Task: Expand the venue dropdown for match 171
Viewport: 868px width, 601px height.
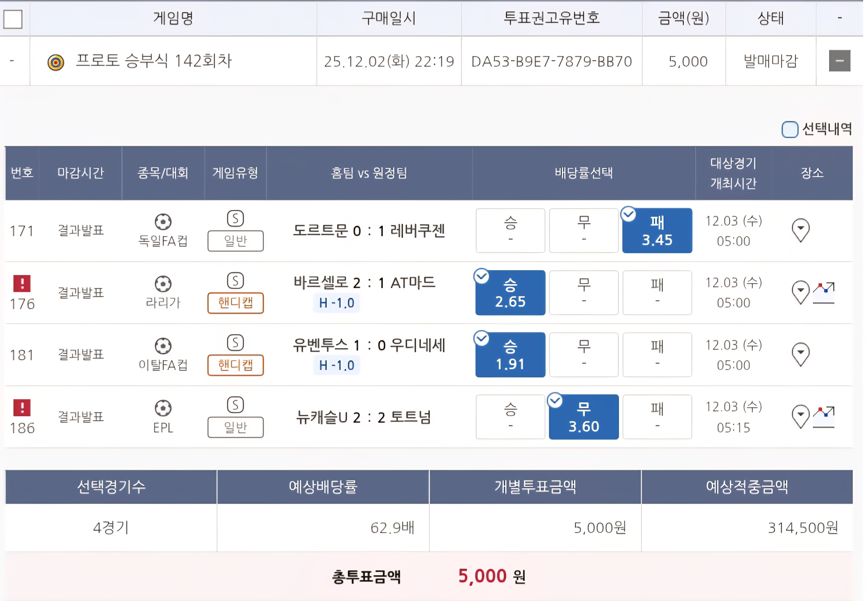Action: click(x=801, y=230)
